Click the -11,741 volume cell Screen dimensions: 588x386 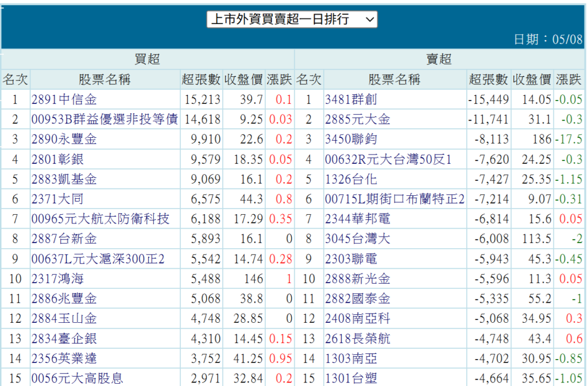click(x=488, y=119)
